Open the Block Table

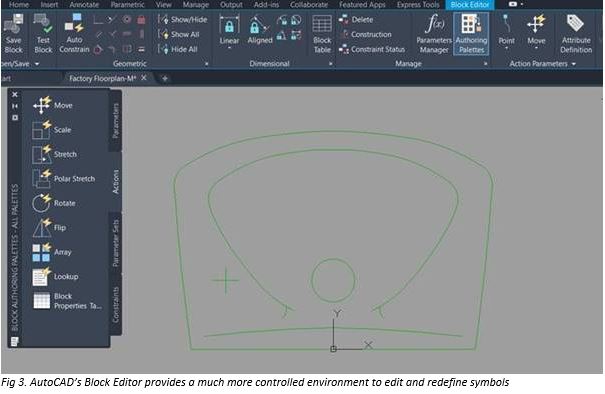tap(322, 34)
